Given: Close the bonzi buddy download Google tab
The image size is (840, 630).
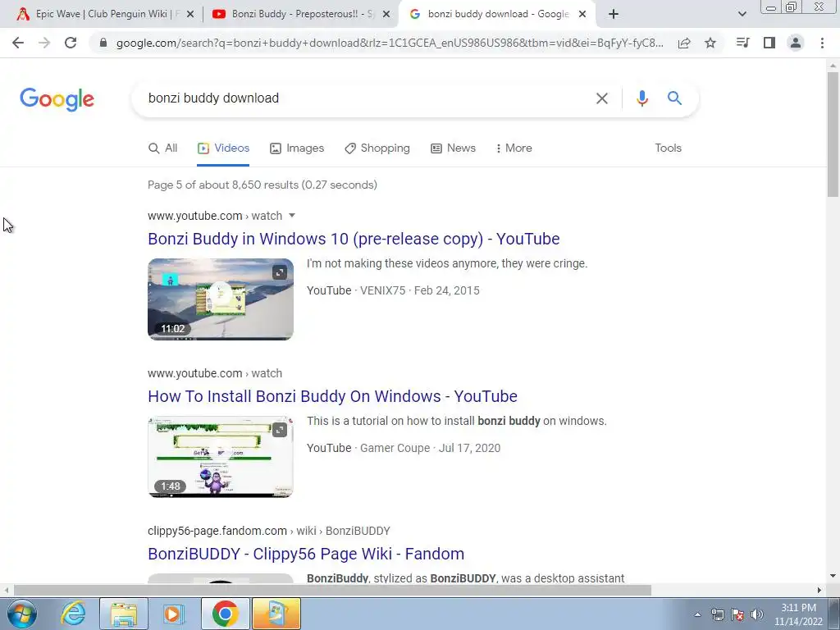Looking at the screenshot, I should (x=582, y=15).
